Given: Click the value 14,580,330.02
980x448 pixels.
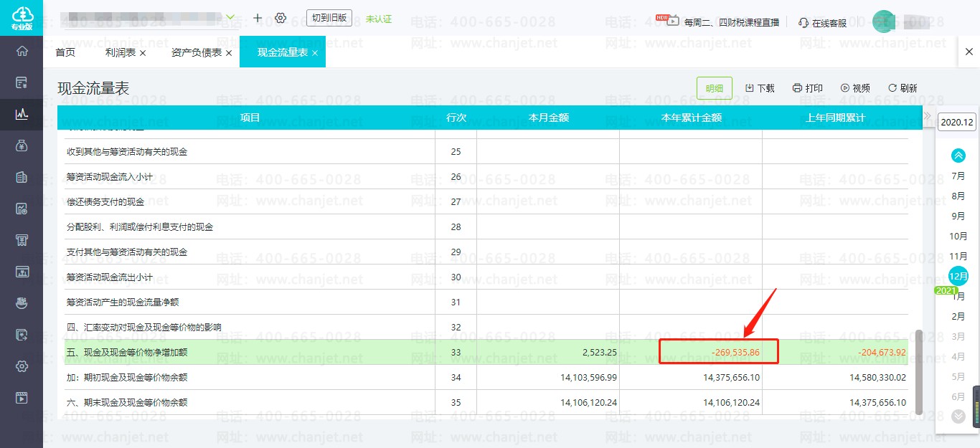Looking at the screenshot, I should (878, 377).
